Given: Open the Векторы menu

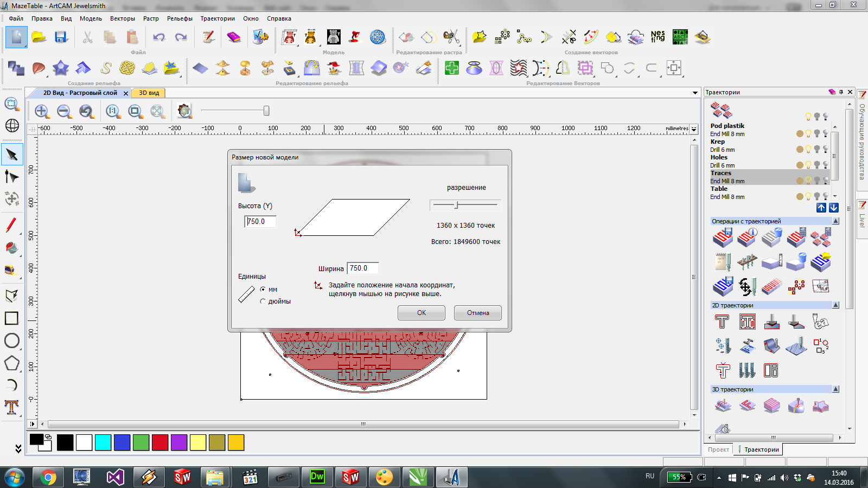Looking at the screenshot, I should (x=123, y=18).
